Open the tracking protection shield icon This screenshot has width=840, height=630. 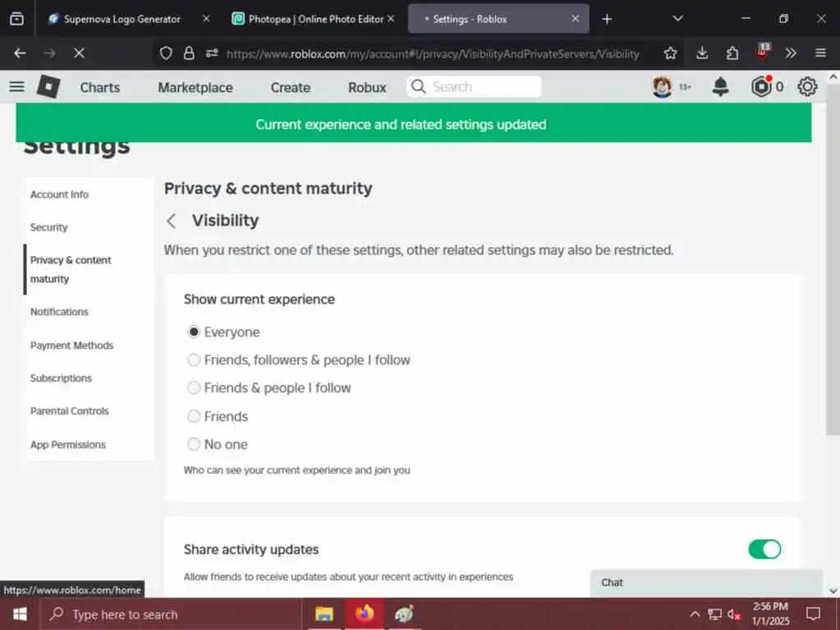166,53
